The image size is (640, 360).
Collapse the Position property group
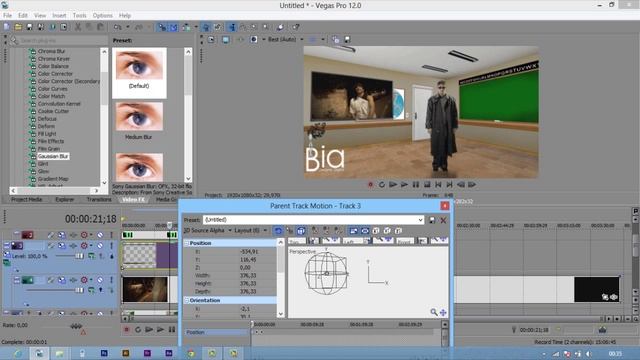point(187,243)
